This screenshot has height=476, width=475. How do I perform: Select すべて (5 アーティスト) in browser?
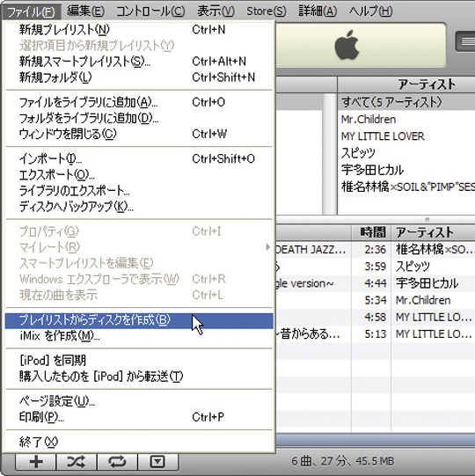pos(406,102)
